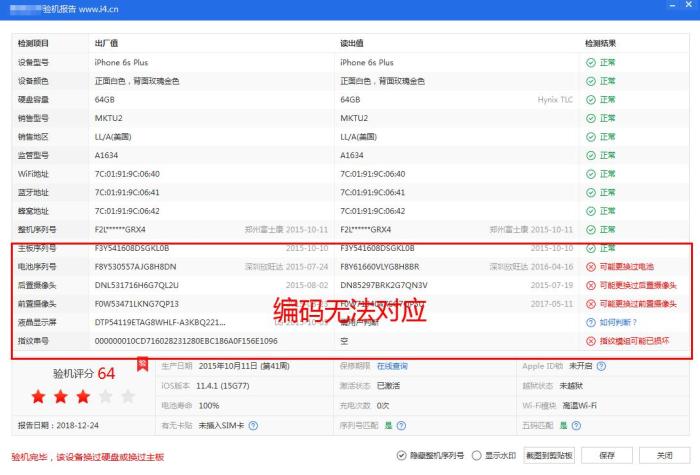
Task: Click the fifth grey rating star
Action: (128, 396)
